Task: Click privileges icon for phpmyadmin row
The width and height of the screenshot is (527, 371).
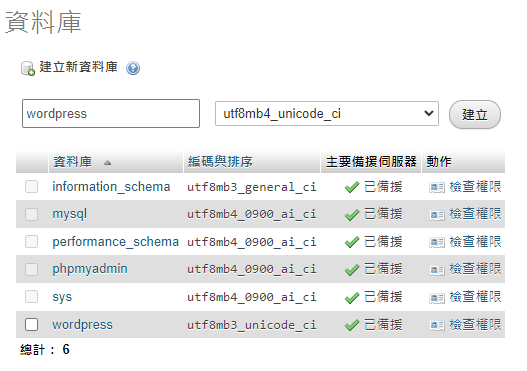Action: [437, 270]
